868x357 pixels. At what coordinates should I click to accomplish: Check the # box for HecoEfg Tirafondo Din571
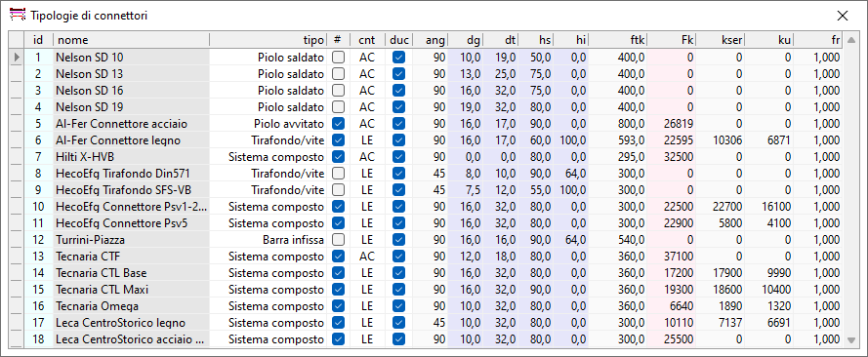[x=338, y=173]
